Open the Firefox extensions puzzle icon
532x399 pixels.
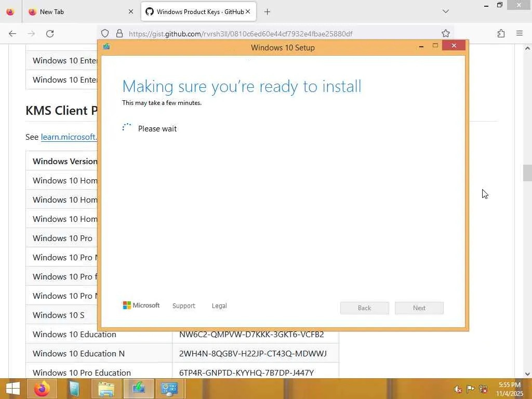click(501, 33)
